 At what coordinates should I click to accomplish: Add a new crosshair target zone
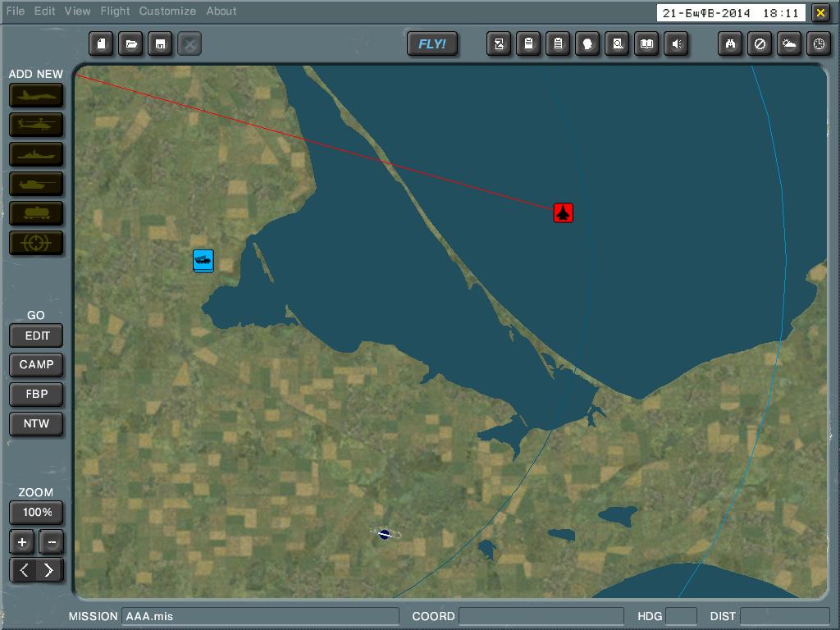tap(36, 243)
